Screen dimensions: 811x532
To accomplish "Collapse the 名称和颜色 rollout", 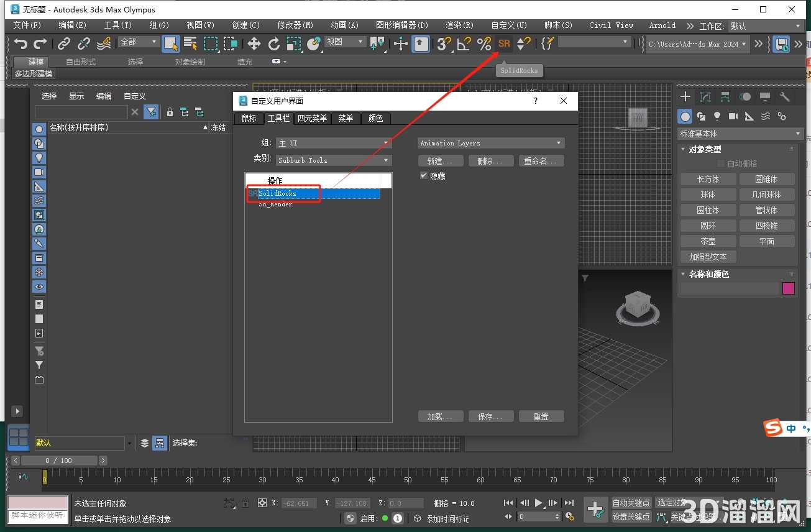I will tap(709, 274).
